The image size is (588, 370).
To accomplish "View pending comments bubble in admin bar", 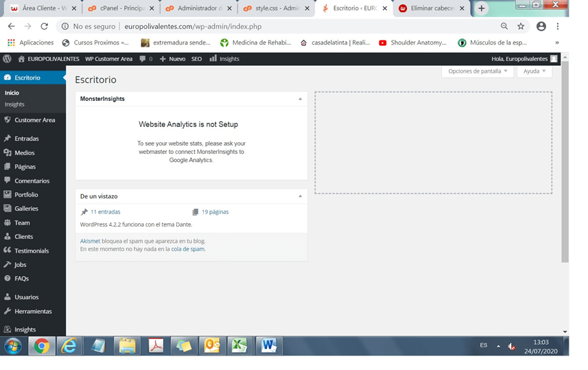I will click(145, 59).
